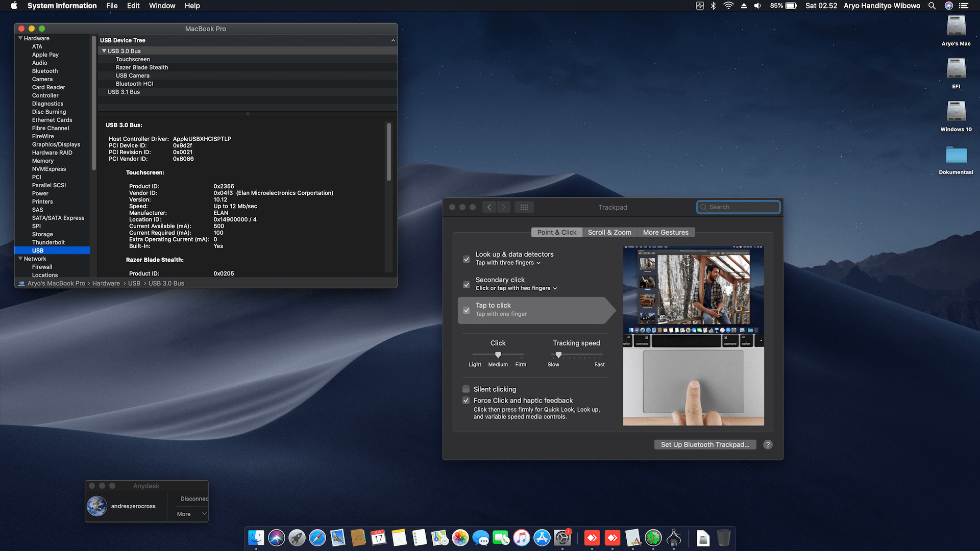The image size is (980, 551).
Task: Click the Spotlight search icon in menu bar
Action: (932, 6)
